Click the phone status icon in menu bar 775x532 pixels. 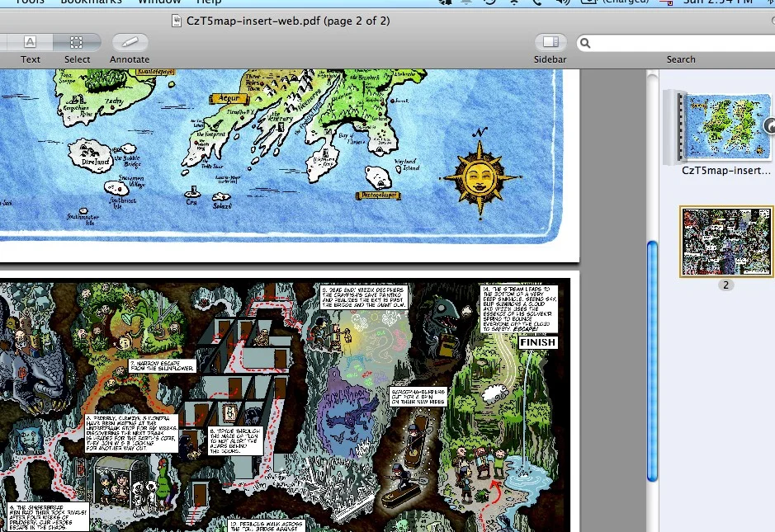[537, 2]
